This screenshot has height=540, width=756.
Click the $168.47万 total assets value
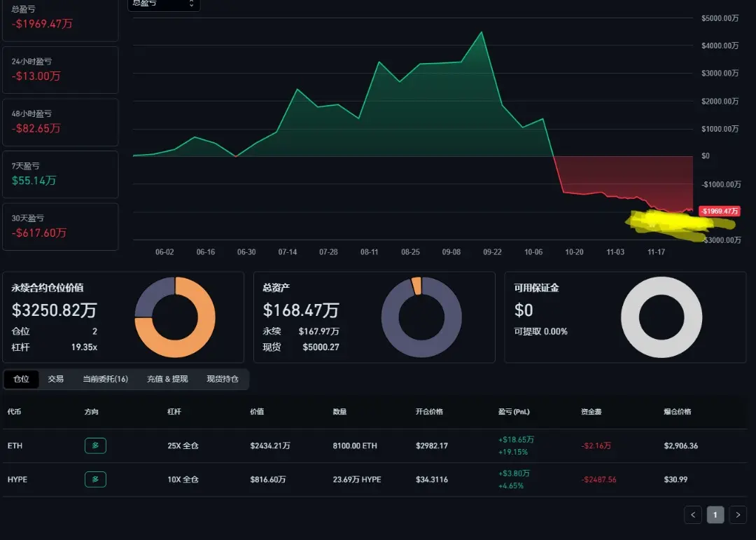tap(301, 310)
